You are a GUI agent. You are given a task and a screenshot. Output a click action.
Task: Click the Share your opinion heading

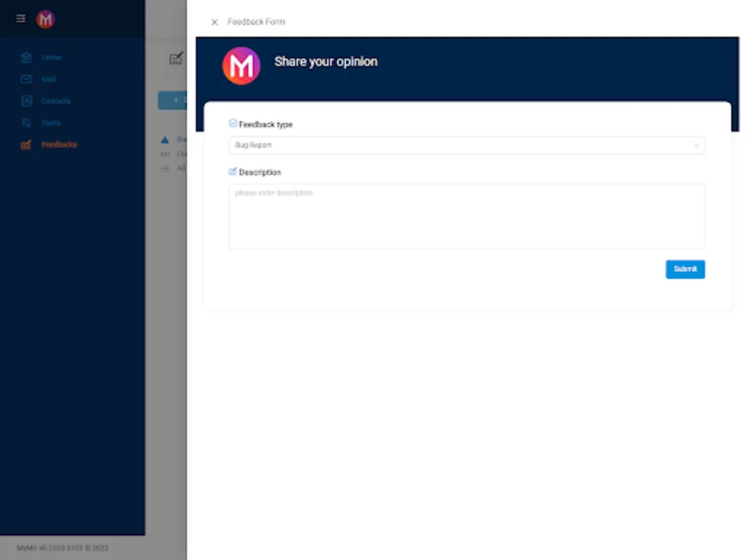click(x=326, y=62)
